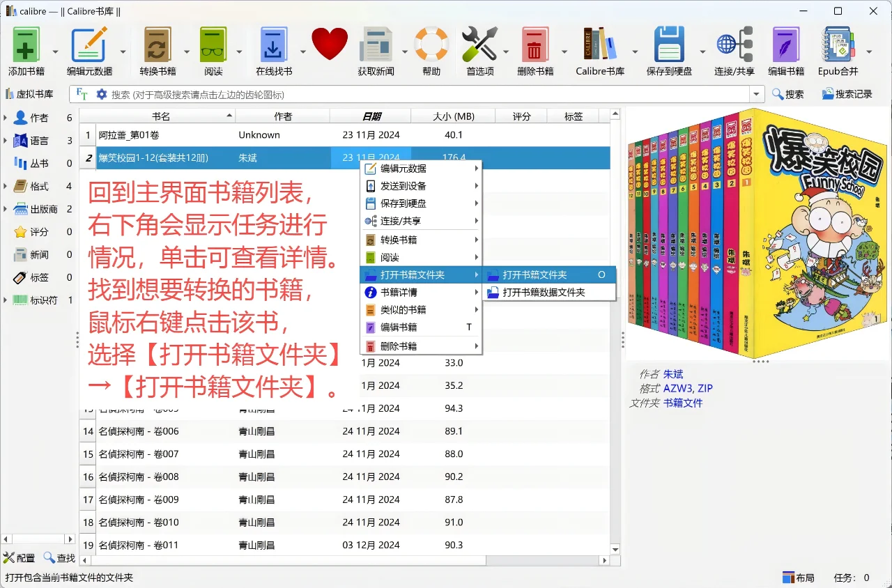Click the Search (搜索) button
Viewport: 892px width, 588px height.
click(x=787, y=94)
